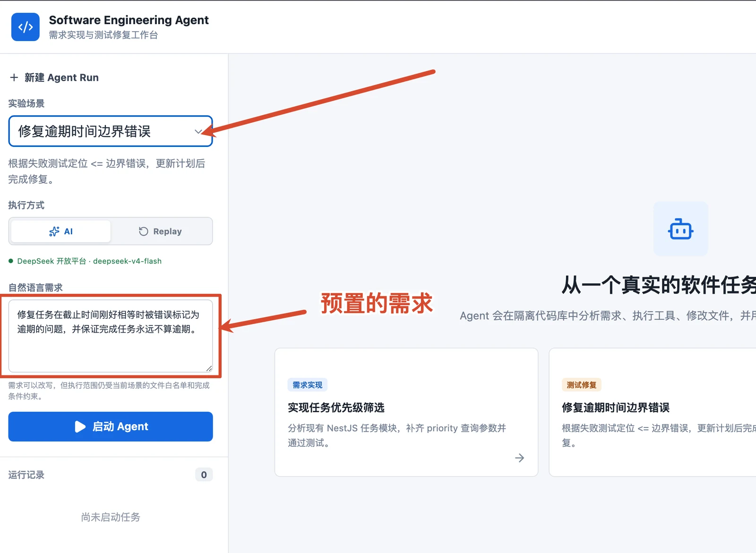The width and height of the screenshot is (756, 553).
Task: Click the 执行方式 label
Action: pyautogui.click(x=26, y=205)
